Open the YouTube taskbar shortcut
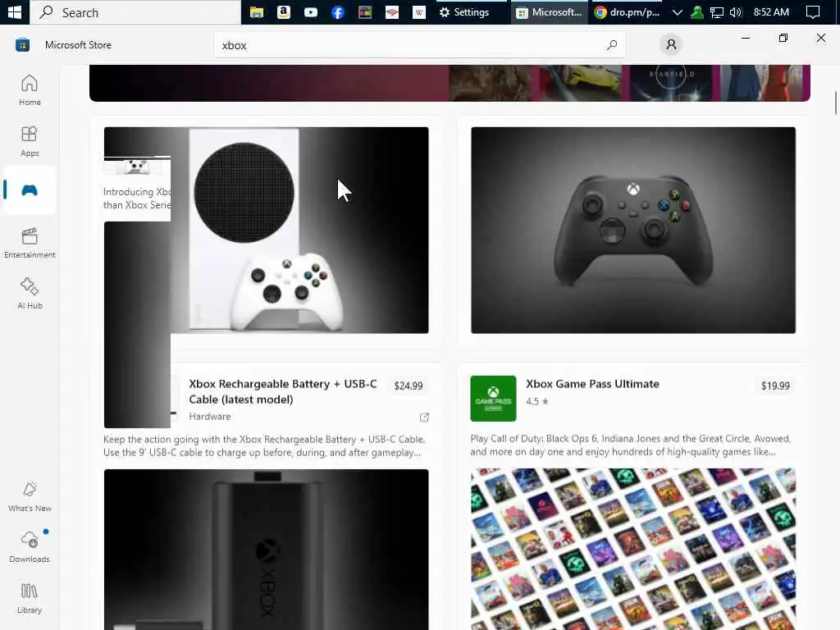This screenshot has width=840, height=630. [x=311, y=11]
